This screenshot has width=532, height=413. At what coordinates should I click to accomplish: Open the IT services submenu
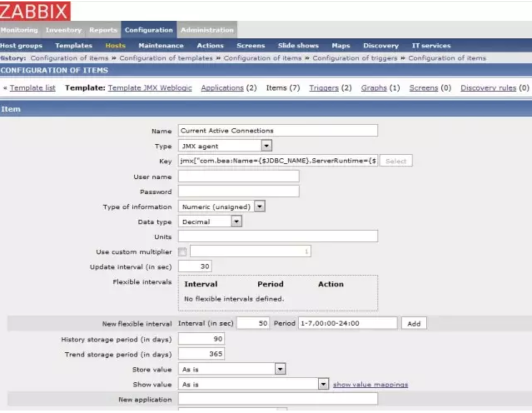pos(431,45)
